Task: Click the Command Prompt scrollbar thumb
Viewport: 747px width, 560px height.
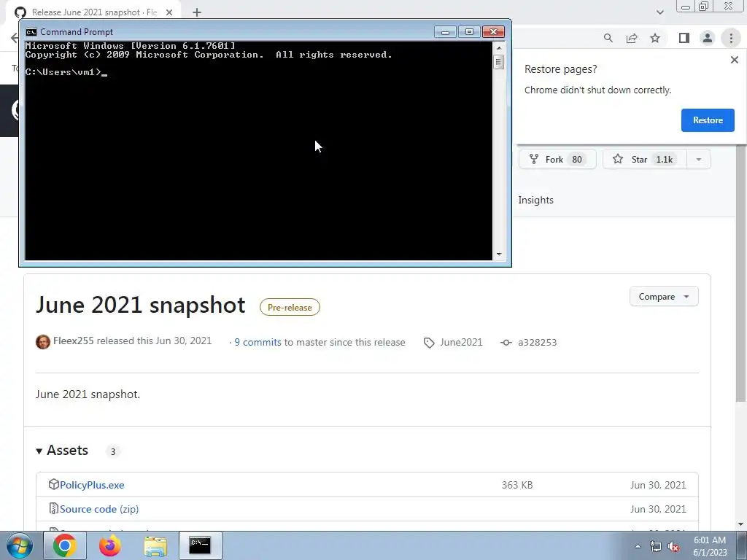Action: coord(499,62)
